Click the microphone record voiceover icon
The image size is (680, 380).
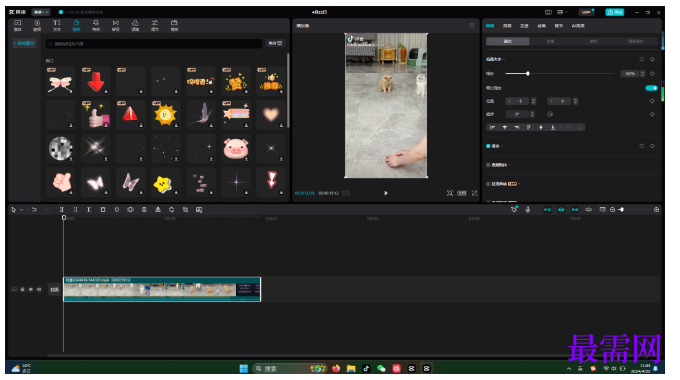point(528,210)
